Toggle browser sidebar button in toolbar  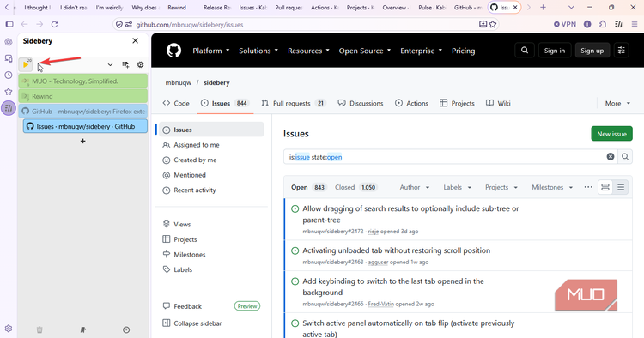[9, 25]
